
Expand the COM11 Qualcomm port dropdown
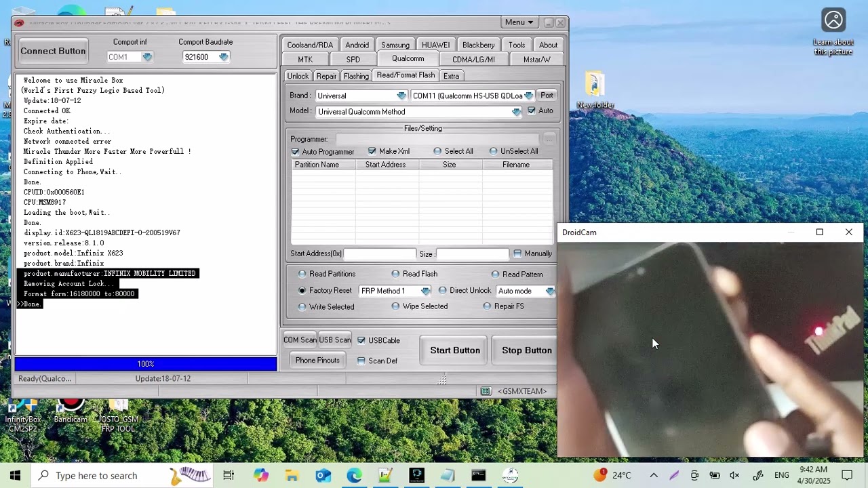pos(528,96)
